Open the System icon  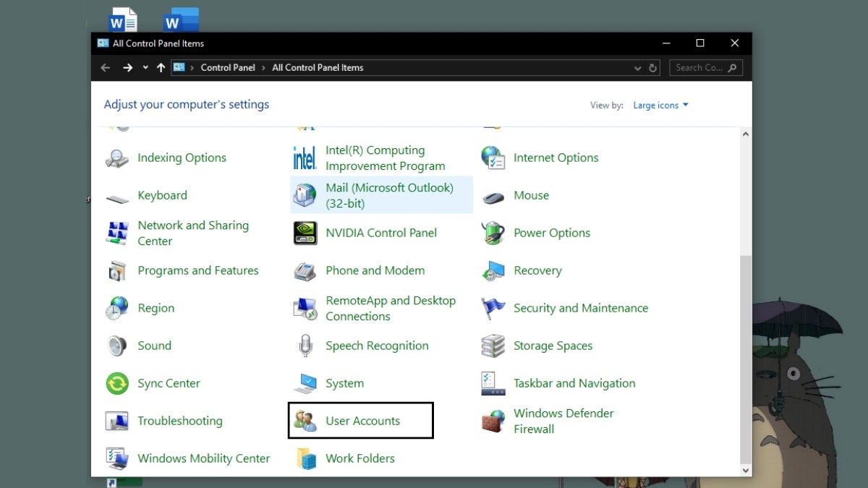click(305, 384)
